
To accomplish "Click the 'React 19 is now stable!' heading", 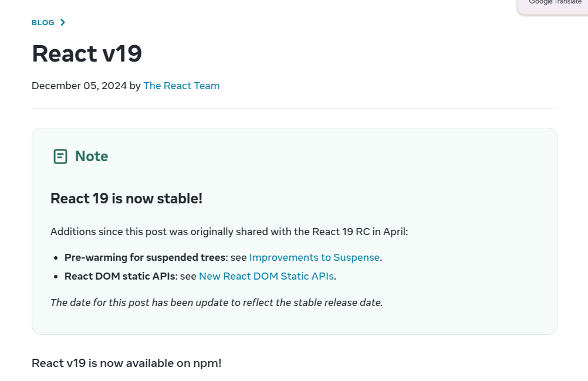I will point(126,198).
